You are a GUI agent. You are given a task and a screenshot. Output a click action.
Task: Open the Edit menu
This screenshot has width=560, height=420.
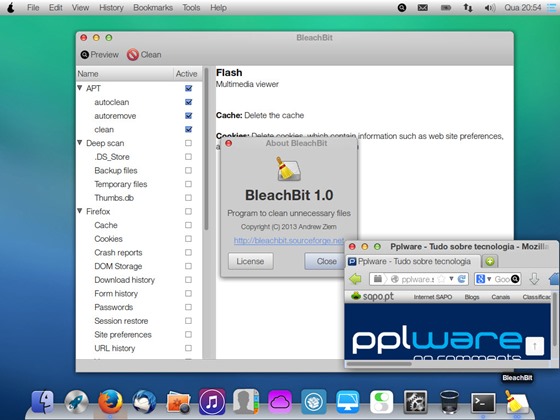click(56, 8)
